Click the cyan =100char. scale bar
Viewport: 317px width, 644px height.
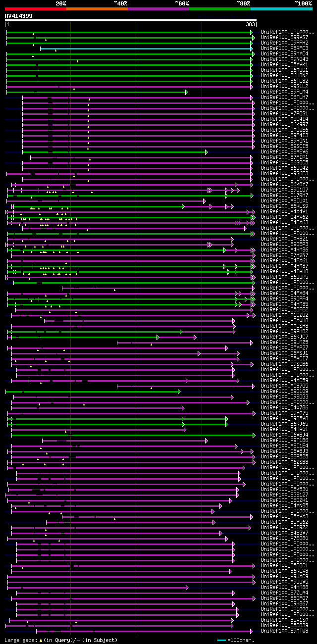221,640
